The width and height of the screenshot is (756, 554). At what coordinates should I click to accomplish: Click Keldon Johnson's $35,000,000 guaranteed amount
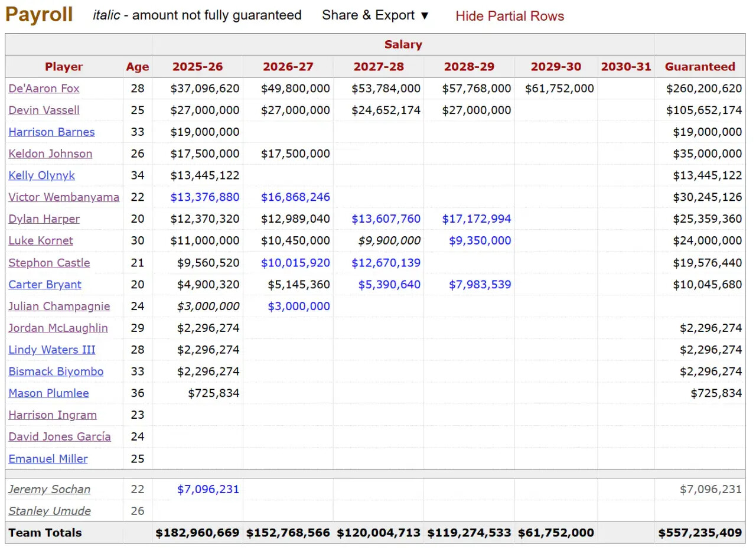(x=708, y=154)
